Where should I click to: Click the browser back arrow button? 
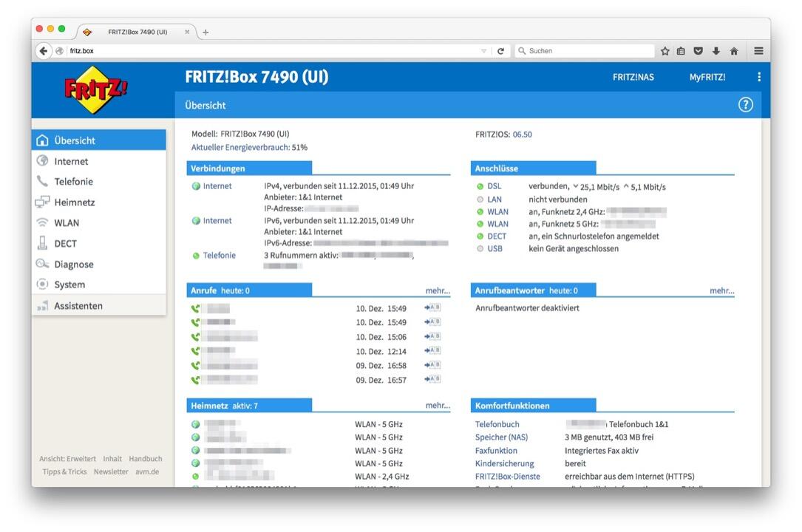point(44,50)
